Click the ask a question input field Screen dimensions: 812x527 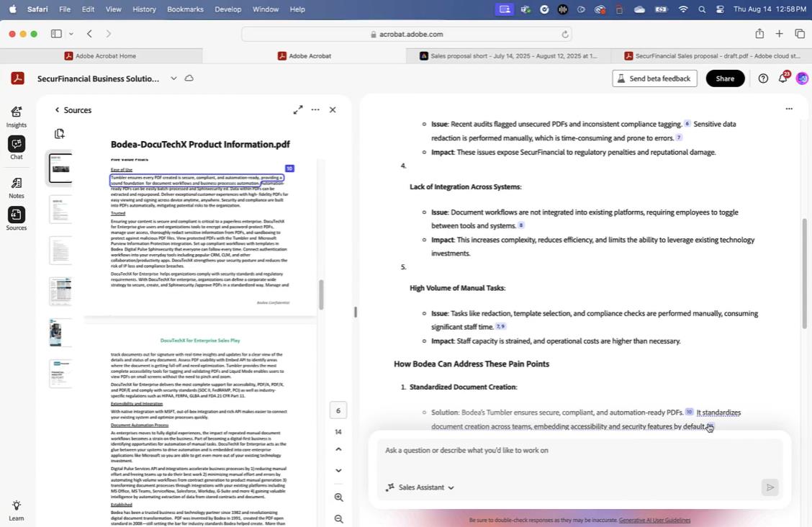coord(504,450)
